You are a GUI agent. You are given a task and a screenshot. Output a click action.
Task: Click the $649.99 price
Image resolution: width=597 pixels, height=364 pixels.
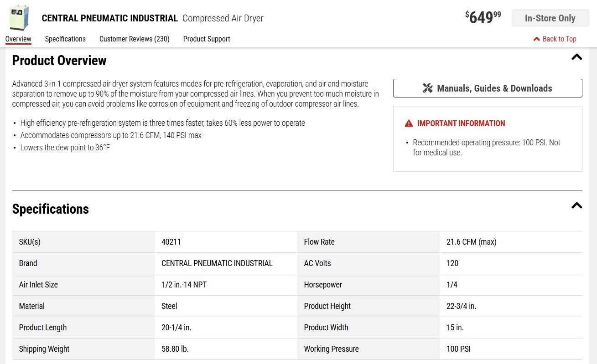pyautogui.click(x=483, y=17)
